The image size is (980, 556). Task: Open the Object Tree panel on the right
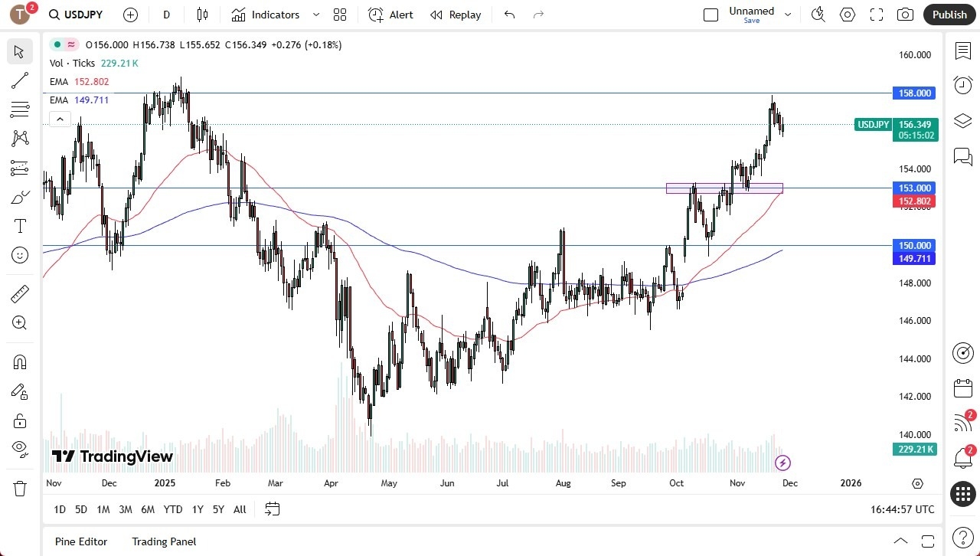coord(962,120)
